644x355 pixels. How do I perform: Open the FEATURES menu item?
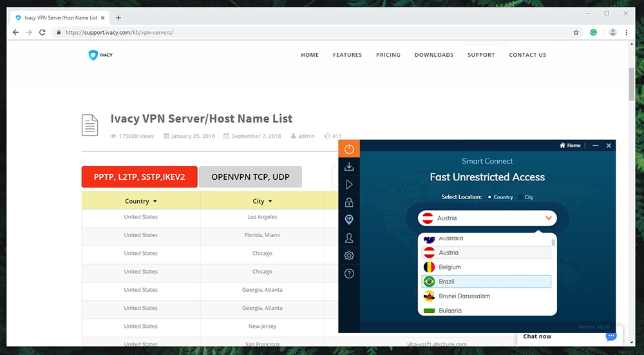tap(348, 55)
